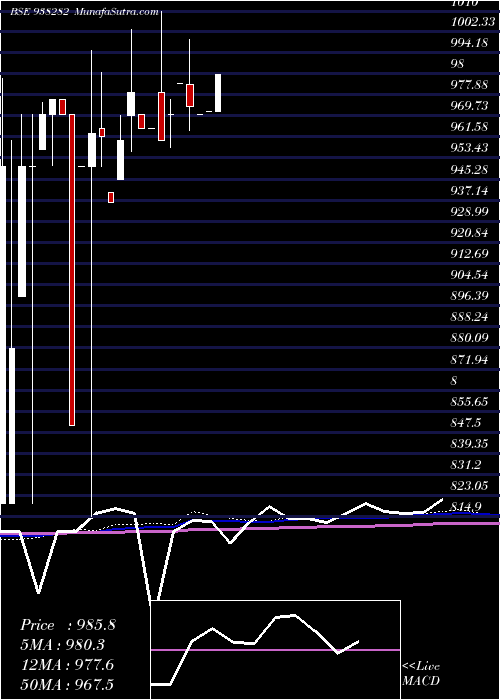The height and width of the screenshot is (700, 500).
Task: Click the 977.88 price axis label
Action: 470,85
